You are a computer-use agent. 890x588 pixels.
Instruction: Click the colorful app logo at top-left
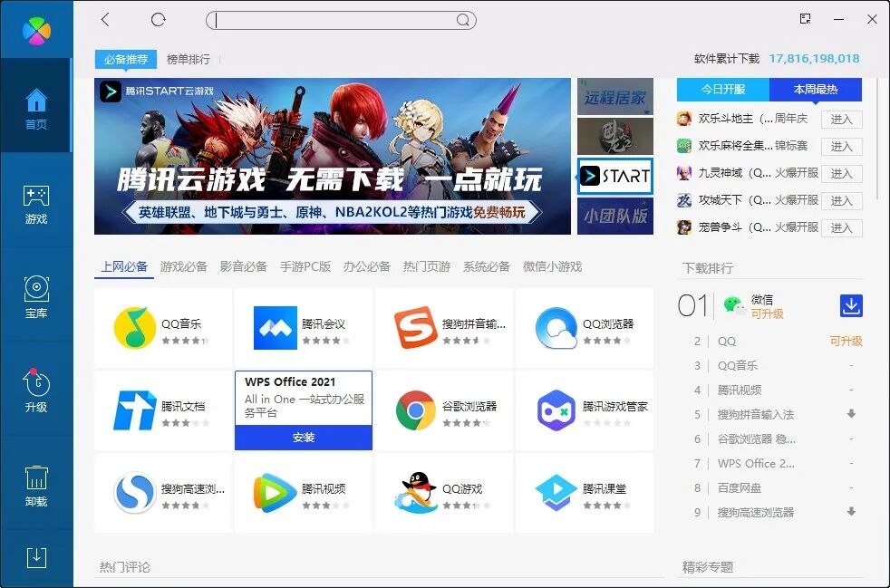36,30
